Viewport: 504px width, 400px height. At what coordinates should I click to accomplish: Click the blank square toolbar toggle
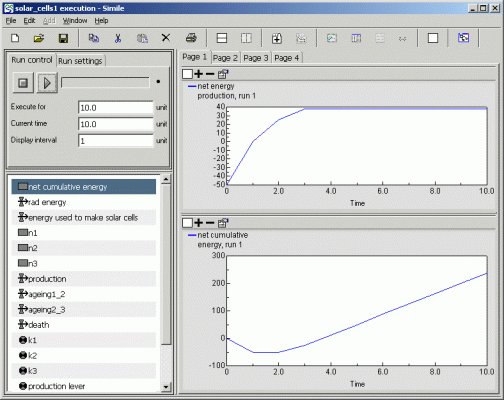click(x=433, y=38)
